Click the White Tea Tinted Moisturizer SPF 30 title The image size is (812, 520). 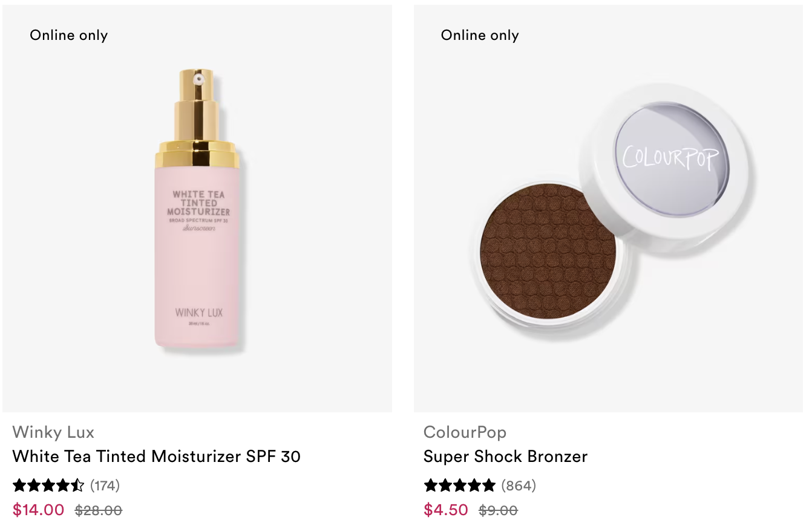pos(157,456)
